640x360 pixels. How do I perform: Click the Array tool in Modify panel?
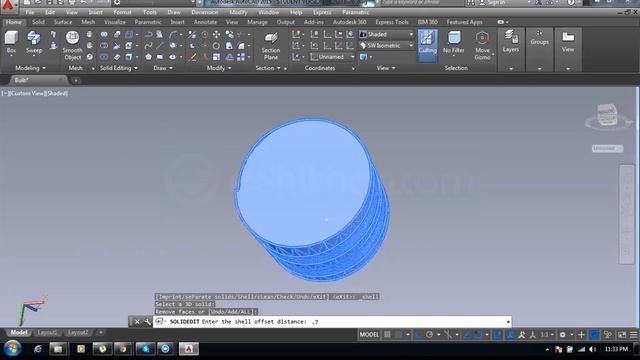click(x=241, y=57)
